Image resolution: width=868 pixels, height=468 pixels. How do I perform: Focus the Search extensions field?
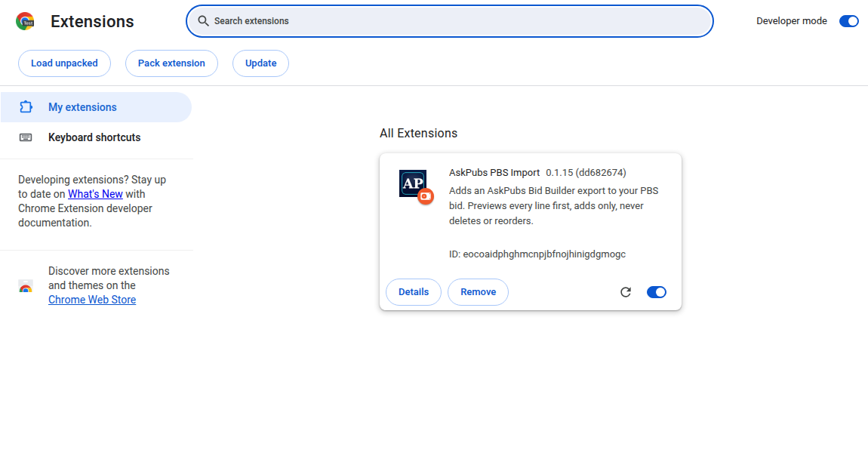(x=450, y=21)
